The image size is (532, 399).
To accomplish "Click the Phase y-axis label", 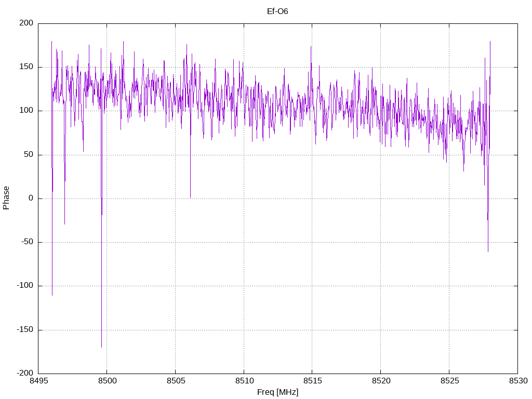I will coord(6,198).
